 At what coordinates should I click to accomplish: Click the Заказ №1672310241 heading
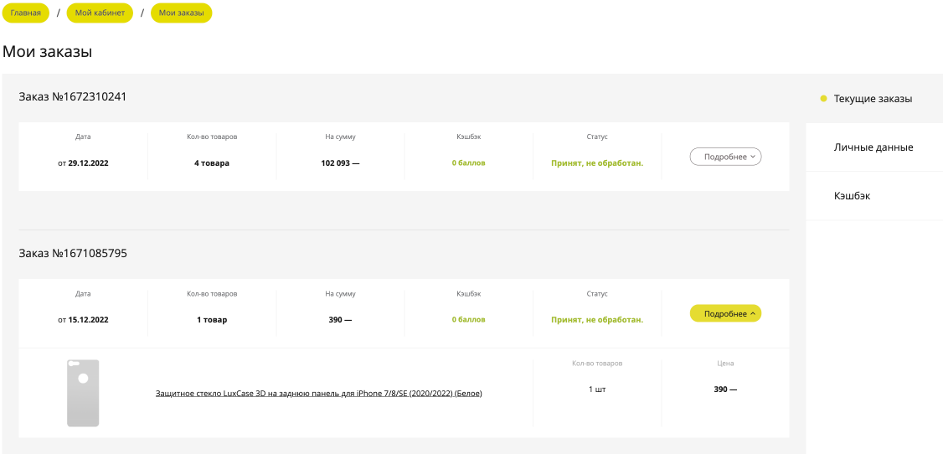click(73, 97)
